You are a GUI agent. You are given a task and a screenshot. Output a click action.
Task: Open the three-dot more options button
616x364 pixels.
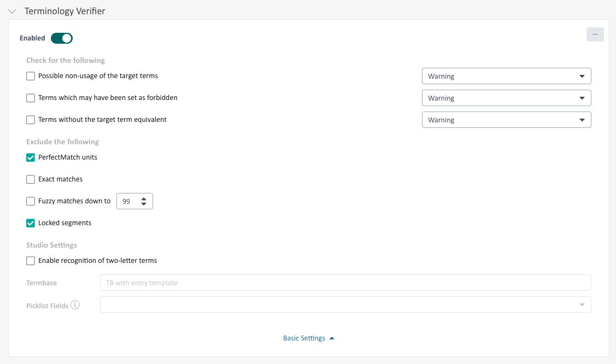click(x=595, y=34)
